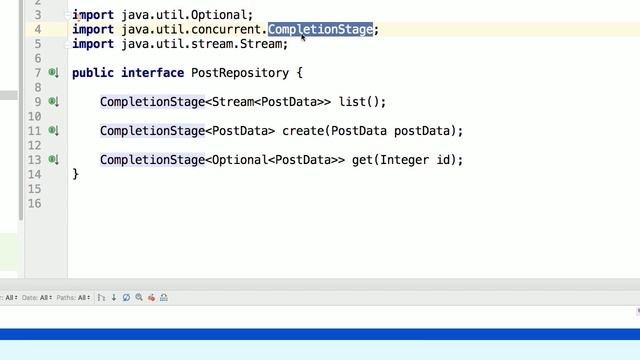
Task: Click the 'public' keyword on line 7
Action: (x=93, y=73)
